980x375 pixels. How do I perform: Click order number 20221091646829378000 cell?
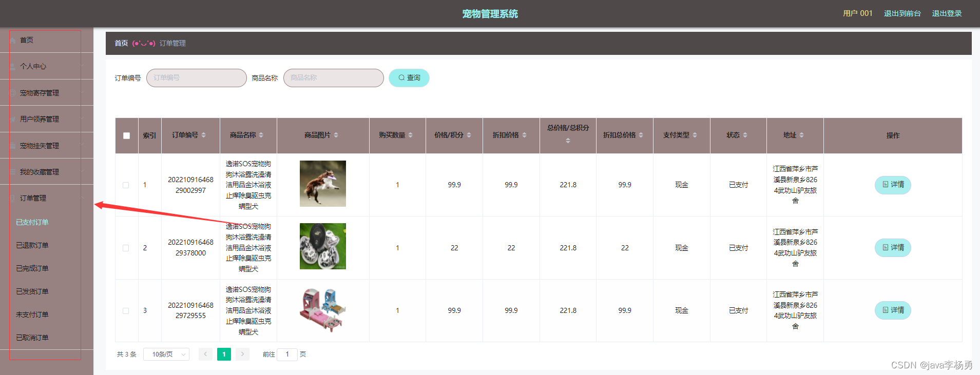(190, 247)
